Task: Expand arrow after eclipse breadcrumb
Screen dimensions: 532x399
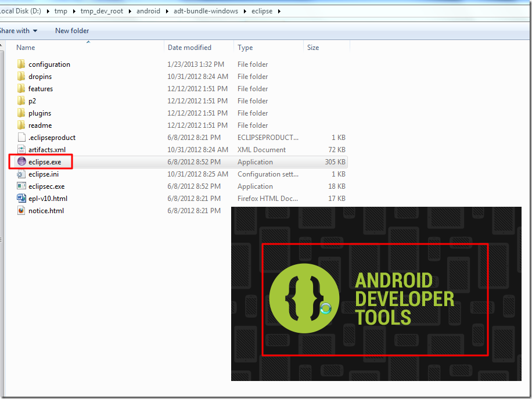Action: [x=279, y=11]
